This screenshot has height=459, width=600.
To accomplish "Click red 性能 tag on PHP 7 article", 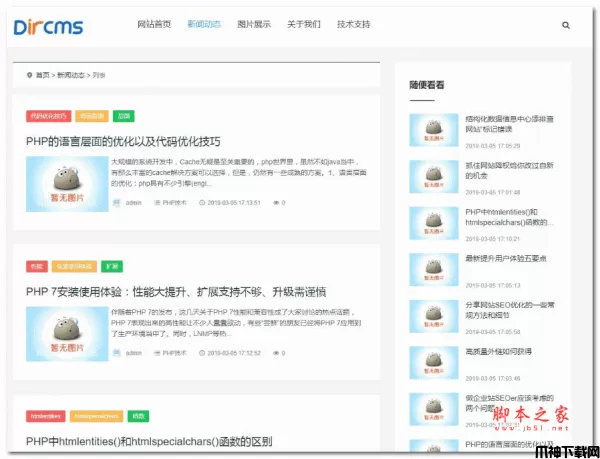I will tap(37, 266).
